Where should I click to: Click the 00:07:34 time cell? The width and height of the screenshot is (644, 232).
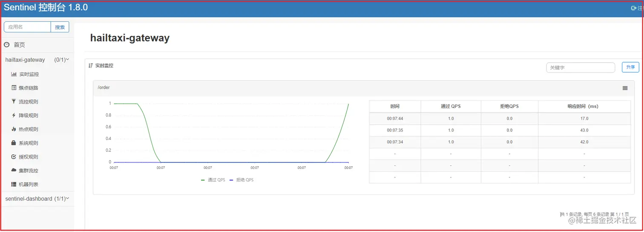(x=395, y=142)
